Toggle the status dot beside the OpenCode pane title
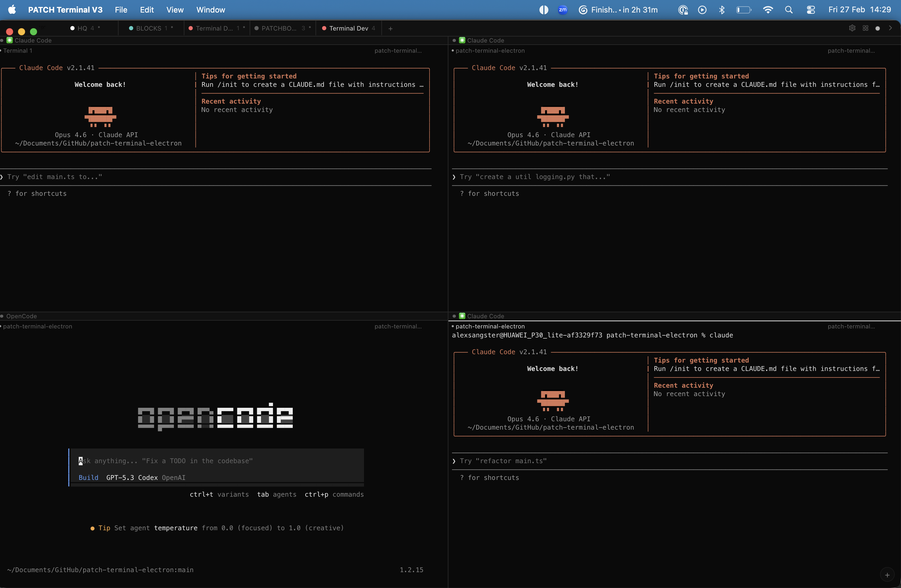901x588 pixels. tap(2, 316)
